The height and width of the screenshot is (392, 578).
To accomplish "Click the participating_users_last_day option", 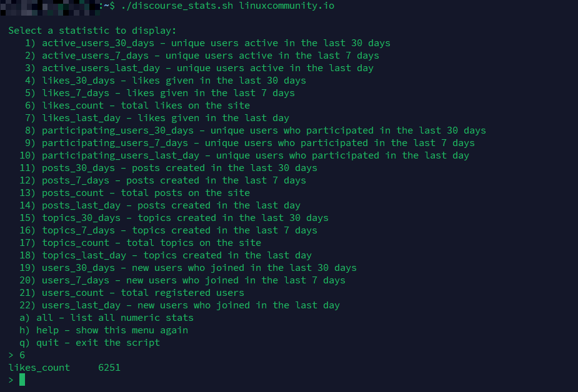I will coord(255,155).
